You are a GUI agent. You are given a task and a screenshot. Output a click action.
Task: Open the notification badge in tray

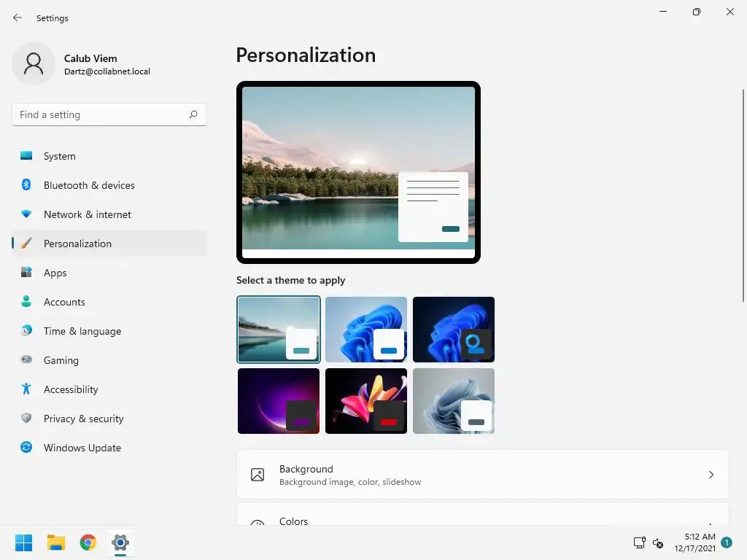click(x=726, y=542)
